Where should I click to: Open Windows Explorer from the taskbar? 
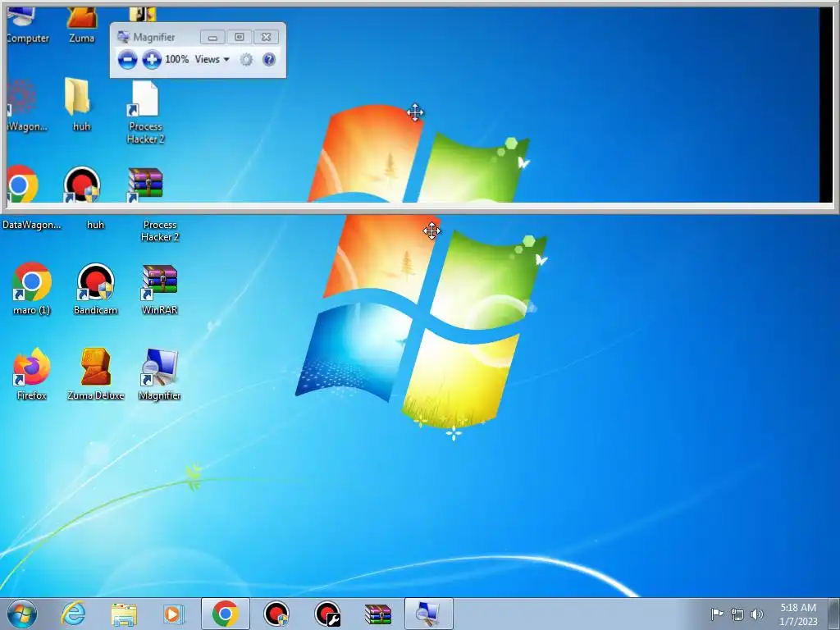coord(124,614)
